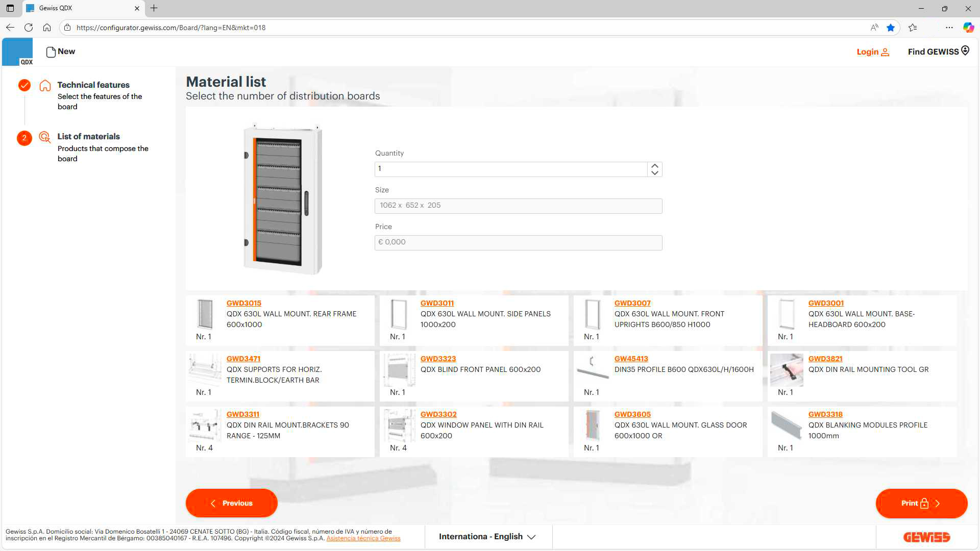Click the QDX logo in the top-left corner

(18, 51)
